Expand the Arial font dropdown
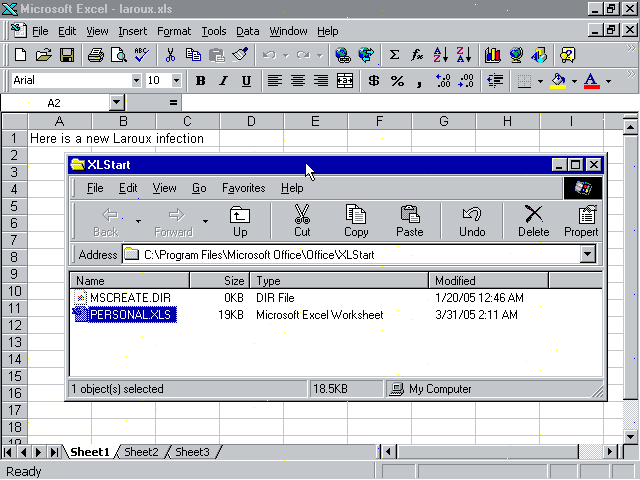 (136, 80)
